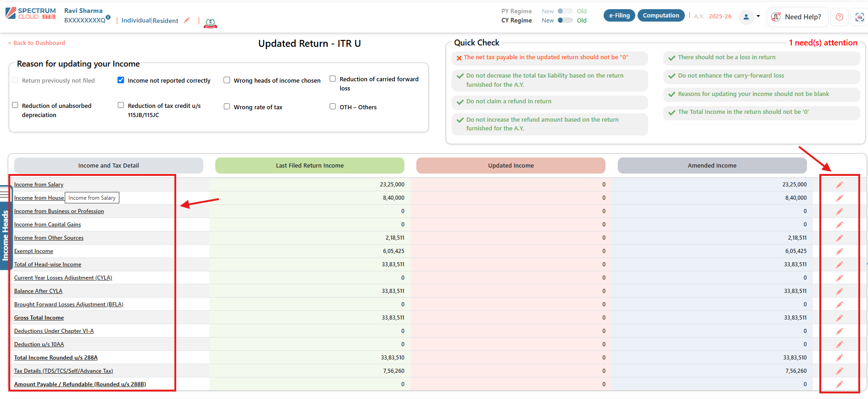Image resolution: width=868 pixels, height=399 pixels.
Task: Open Income from Other Sources link
Action: [49, 238]
